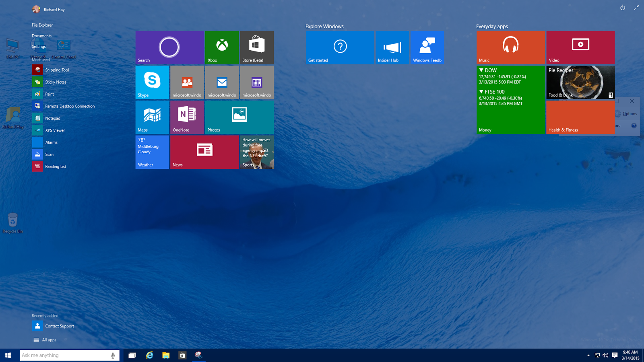Open the Calendar tile with grid icon
644x362 pixels.
point(257,82)
